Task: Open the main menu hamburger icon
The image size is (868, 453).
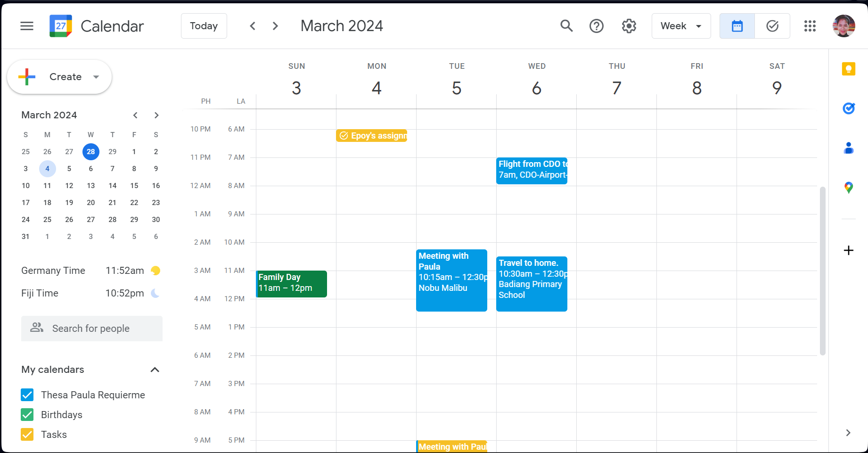Action: point(27,26)
